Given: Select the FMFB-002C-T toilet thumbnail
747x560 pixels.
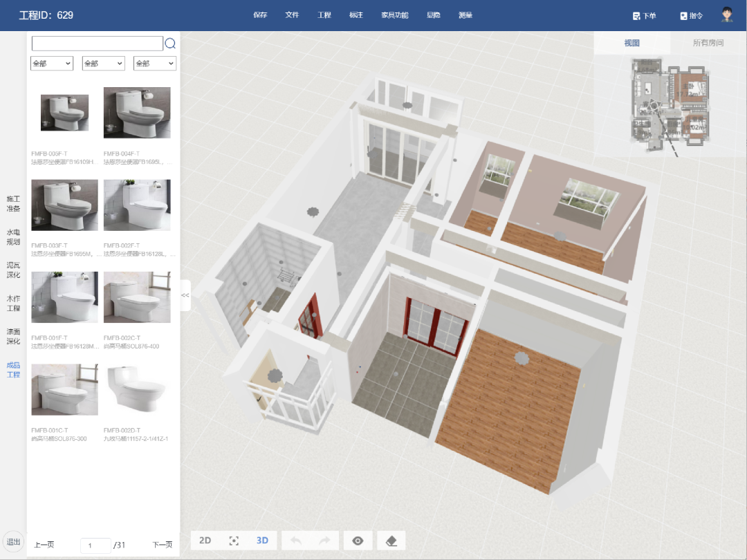Looking at the screenshot, I should pos(137,297).
